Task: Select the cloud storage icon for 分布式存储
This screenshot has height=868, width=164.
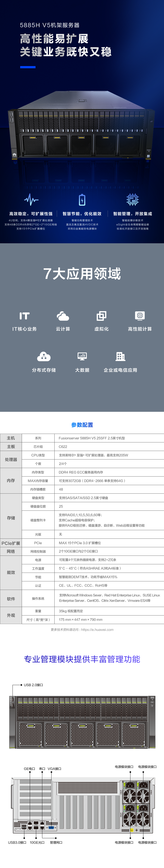Action: 44,356
